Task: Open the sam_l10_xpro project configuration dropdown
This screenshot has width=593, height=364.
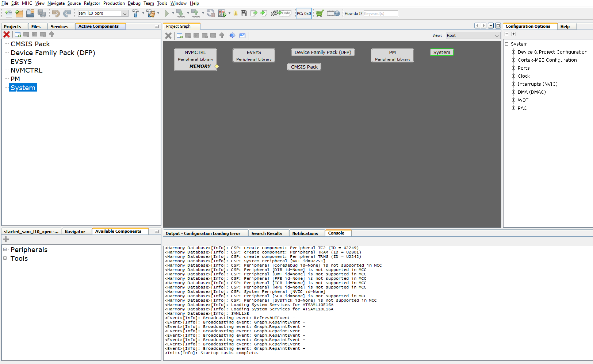Action: tap(125, 13)
